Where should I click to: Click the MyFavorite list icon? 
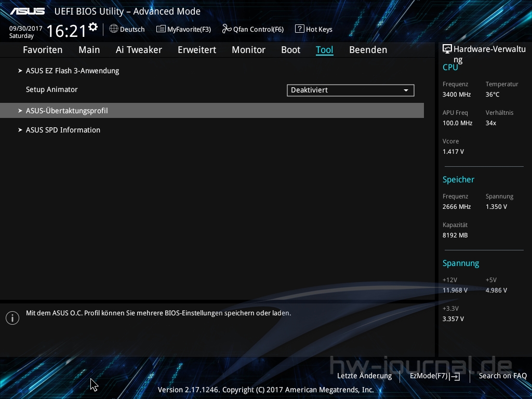161,29
